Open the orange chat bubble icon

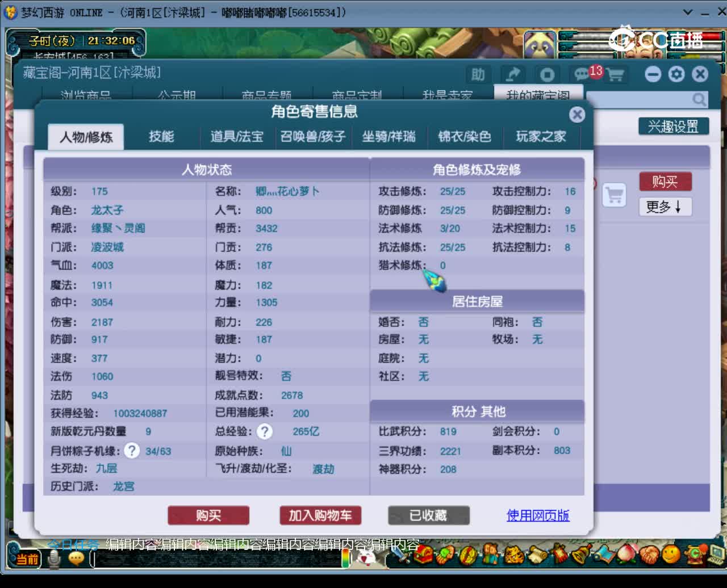(77, 558)
